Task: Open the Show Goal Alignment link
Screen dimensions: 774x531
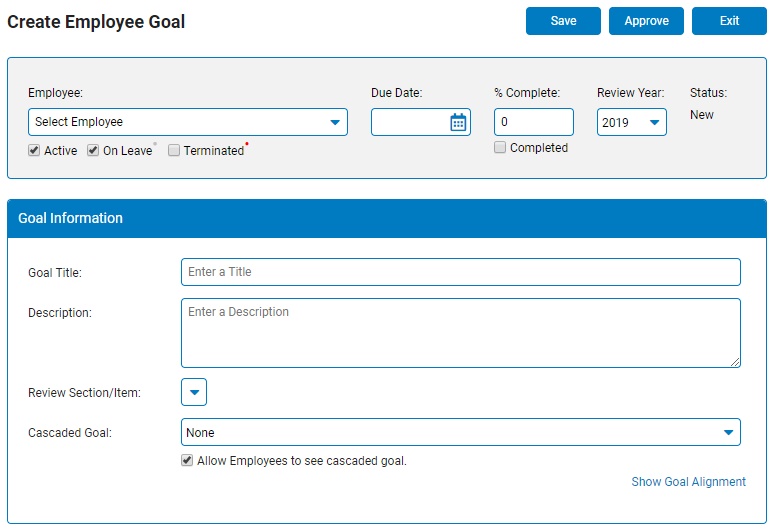Action: click(x=689, y=482)
